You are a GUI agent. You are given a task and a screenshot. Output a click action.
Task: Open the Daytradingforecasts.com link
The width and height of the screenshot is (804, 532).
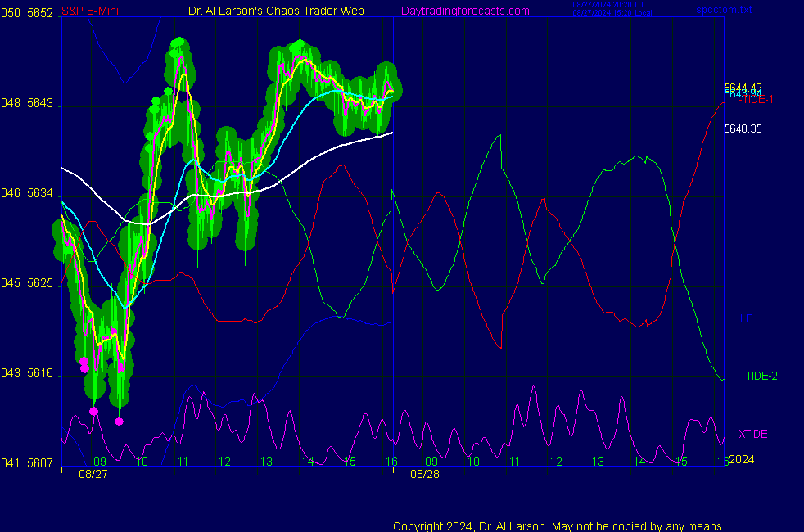[x=465, y=11]
